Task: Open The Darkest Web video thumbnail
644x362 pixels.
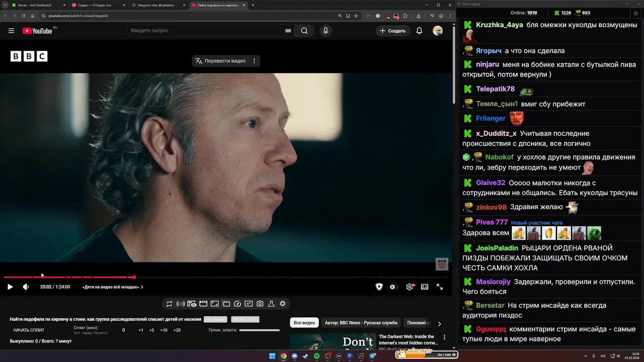Action: coord(333,341)
